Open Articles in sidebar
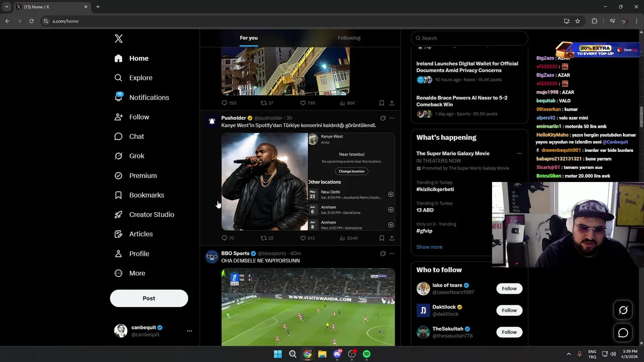The width and height of the screenshot is (644, 362). (x=133, y=234)
